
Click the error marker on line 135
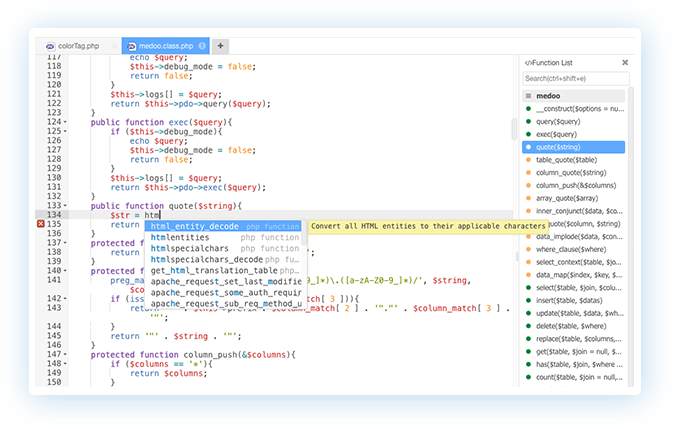click(40, 226)
